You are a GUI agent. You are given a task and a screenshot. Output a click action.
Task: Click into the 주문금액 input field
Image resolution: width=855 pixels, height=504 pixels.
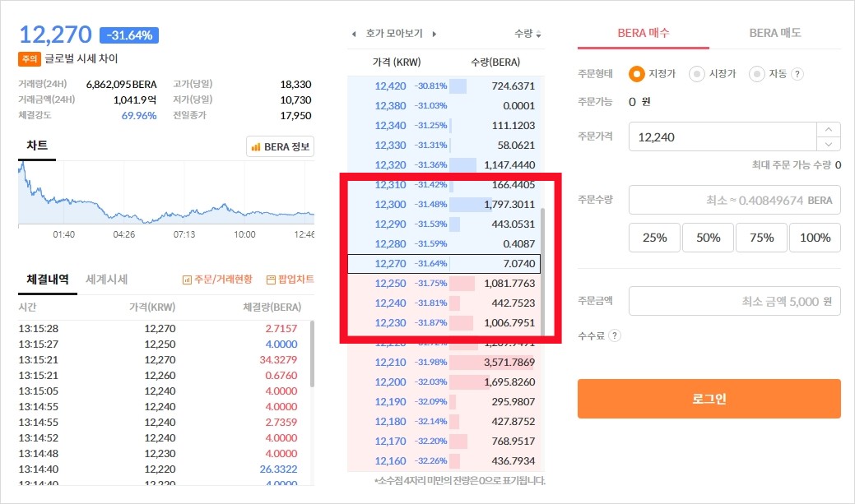tap(735, 301)
